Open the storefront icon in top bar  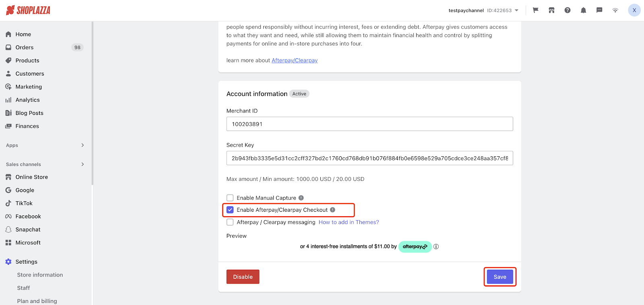point(551,10)
